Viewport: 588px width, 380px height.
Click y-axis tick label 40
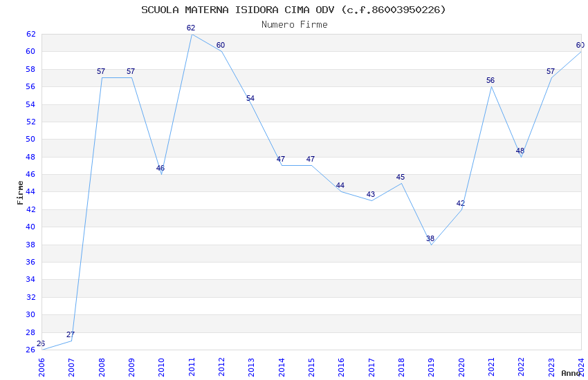30,227
